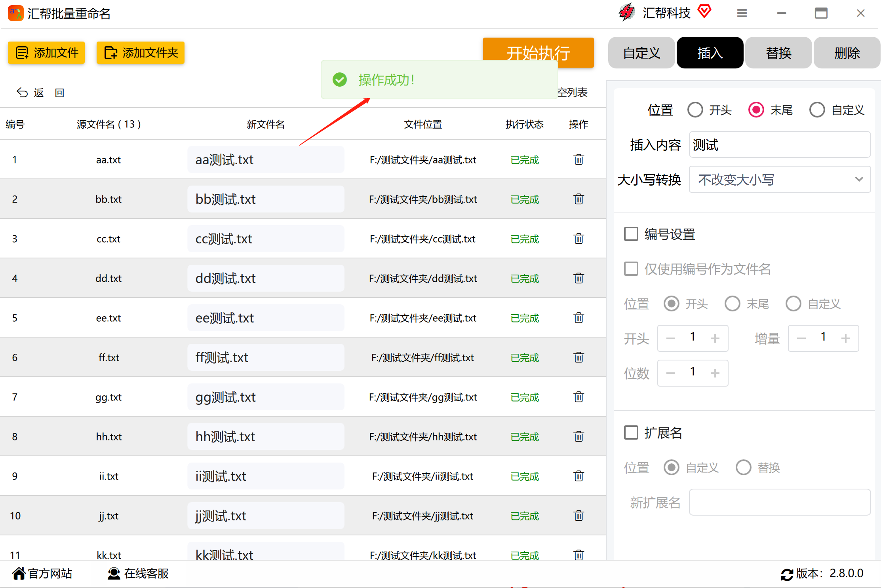Click the red VIP diamond icon
The height and width of the screenshot is (588, 881).
click(x=704, y=11)
